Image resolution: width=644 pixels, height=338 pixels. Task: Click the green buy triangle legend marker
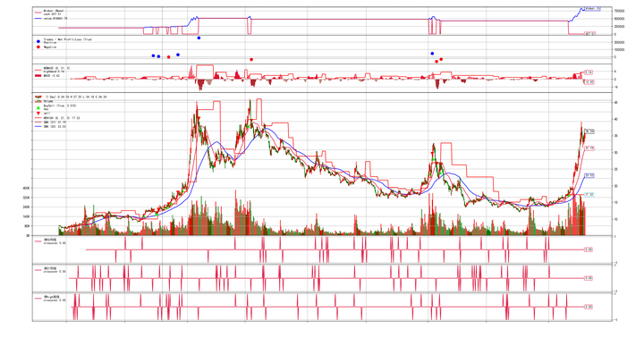pos(38,107)
